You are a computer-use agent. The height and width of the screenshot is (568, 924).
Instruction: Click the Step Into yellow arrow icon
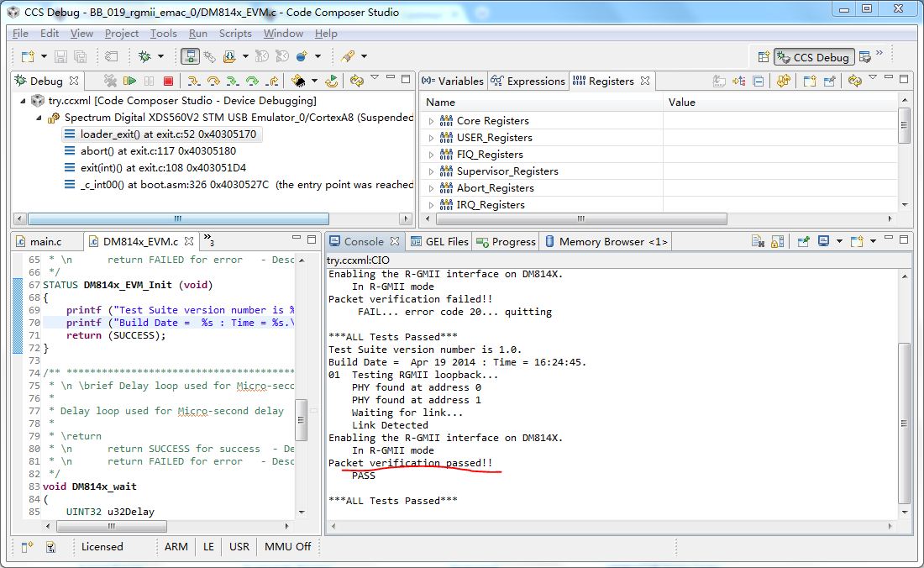(193, 81)
